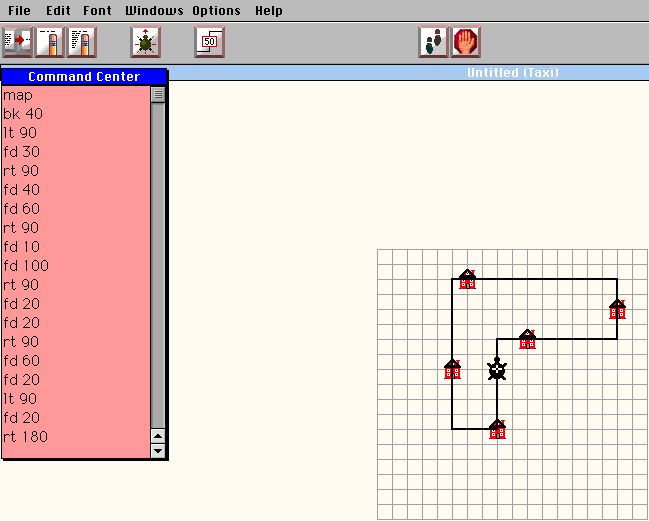Image resolution: width=649 pixels, height=521 pixels.
Task: Click the 'rt 90' line below 'fd 100'
Action: coord(21,285)
